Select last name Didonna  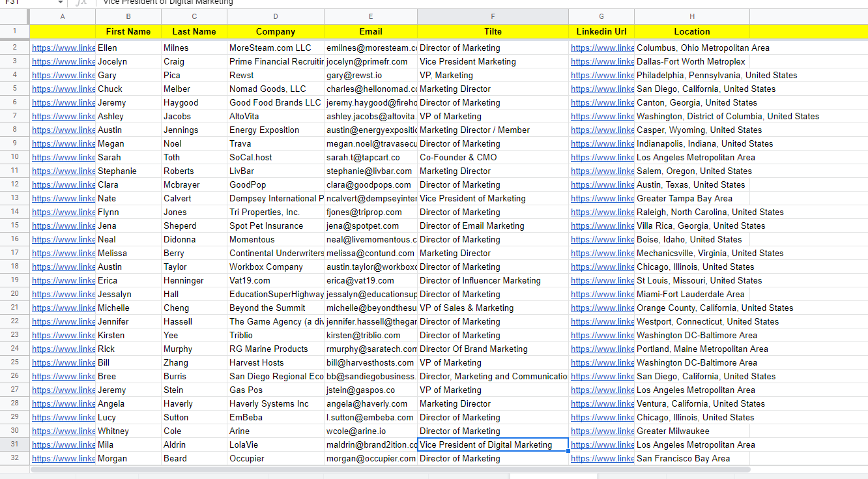[194, 239]
